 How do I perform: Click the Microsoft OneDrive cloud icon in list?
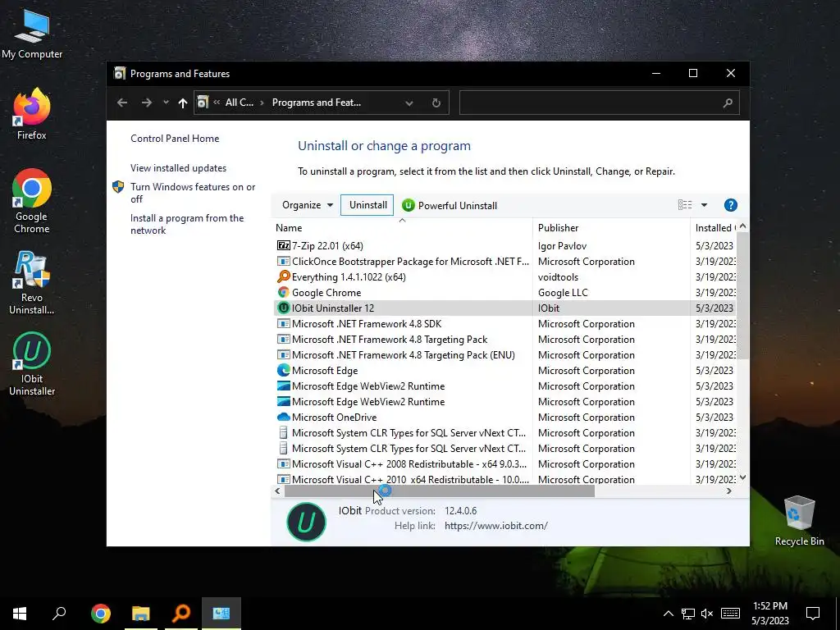coord(283,417)
